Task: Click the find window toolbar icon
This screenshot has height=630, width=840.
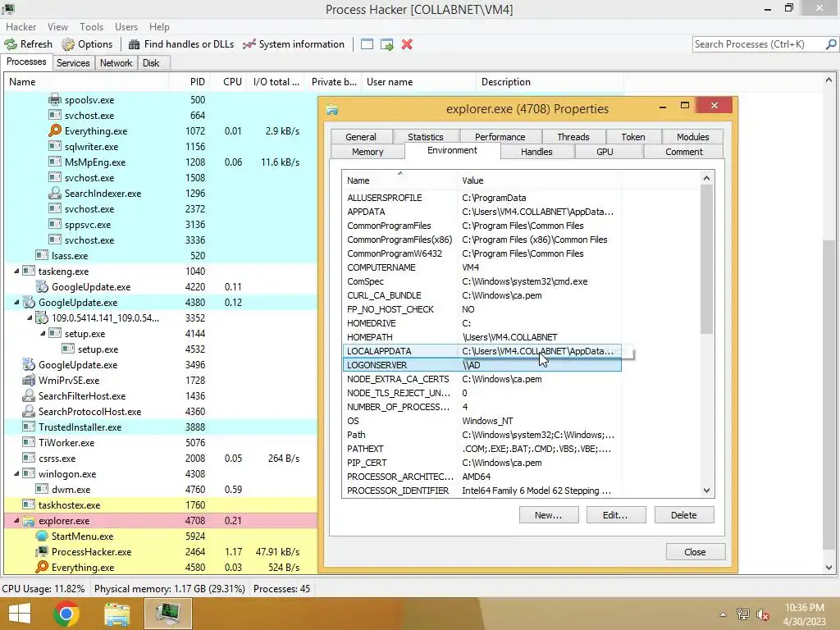Action: (x=367, y=44)
